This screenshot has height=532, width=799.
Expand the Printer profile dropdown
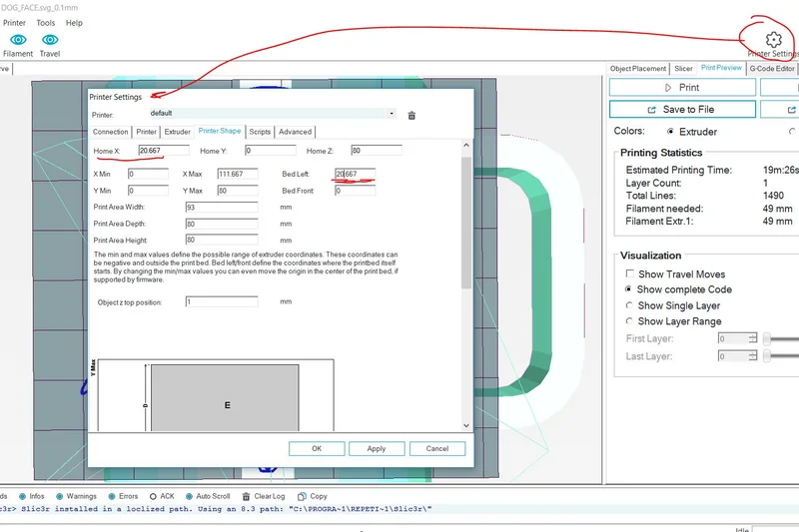tap(392, 113)
